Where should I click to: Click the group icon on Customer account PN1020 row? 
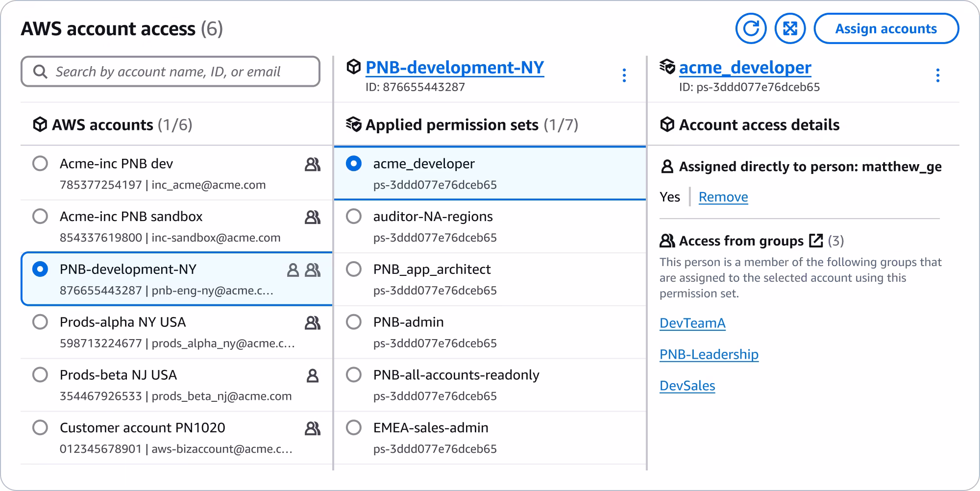click(x=313, y=429)
